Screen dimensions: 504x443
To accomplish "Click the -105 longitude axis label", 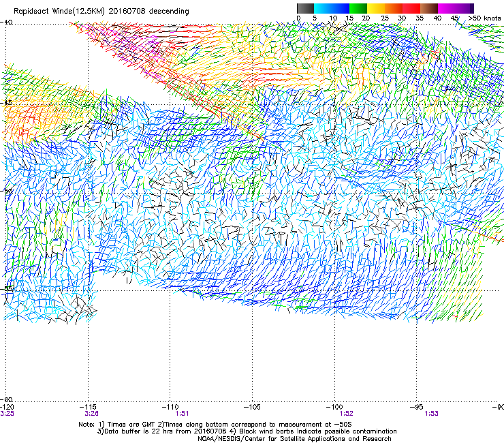I will [252, 408].
